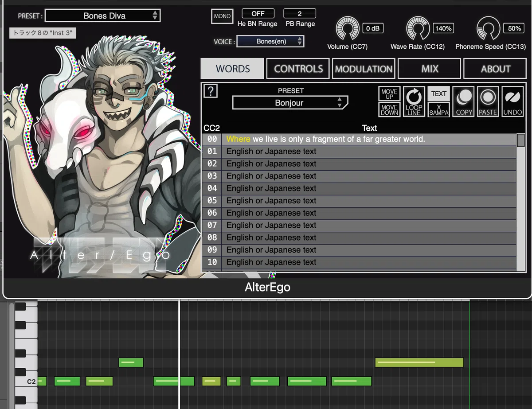Click the Wave Rate (CC12) knob
Viewport: 532px width, 409px height.
(x=419, y=29)
